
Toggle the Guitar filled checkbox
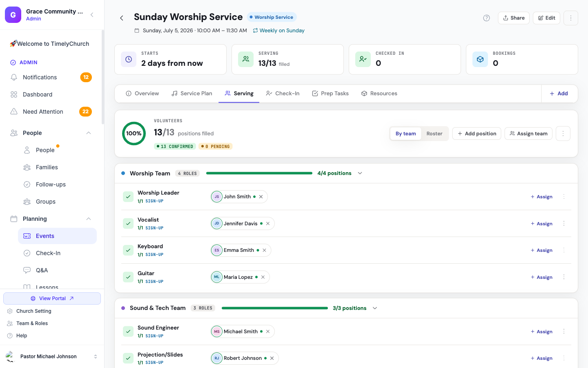(128, 277)
